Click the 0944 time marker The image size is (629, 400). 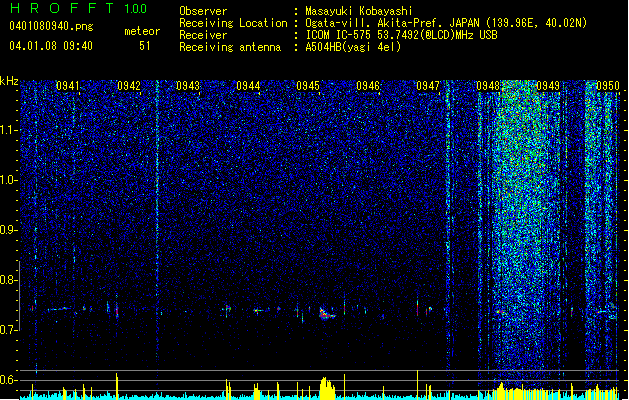pyautogui.click(x=248, y=86)
